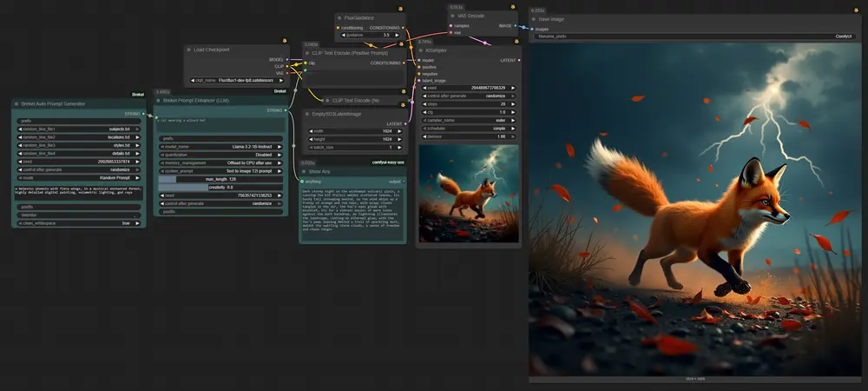Screen dimensions: 868x391
Task: Toggle control after generate in KSampler
Action: coord(468,96)
